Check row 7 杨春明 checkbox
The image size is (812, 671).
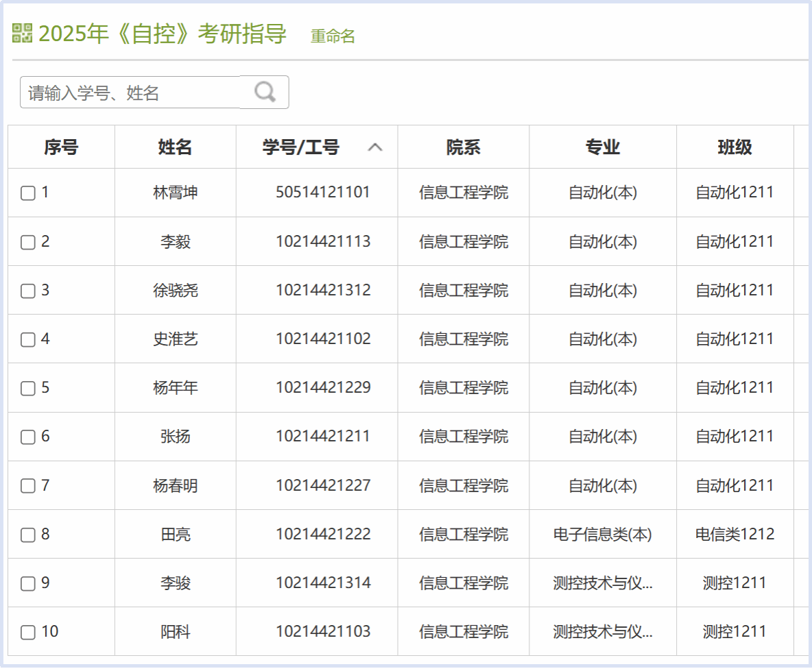tap(27, 486)
